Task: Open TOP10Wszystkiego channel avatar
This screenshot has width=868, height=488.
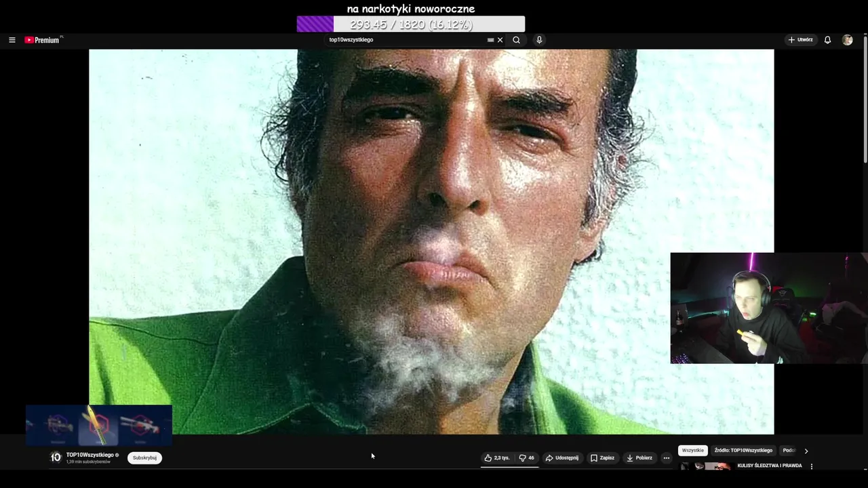Action: [x=56, y=457]
